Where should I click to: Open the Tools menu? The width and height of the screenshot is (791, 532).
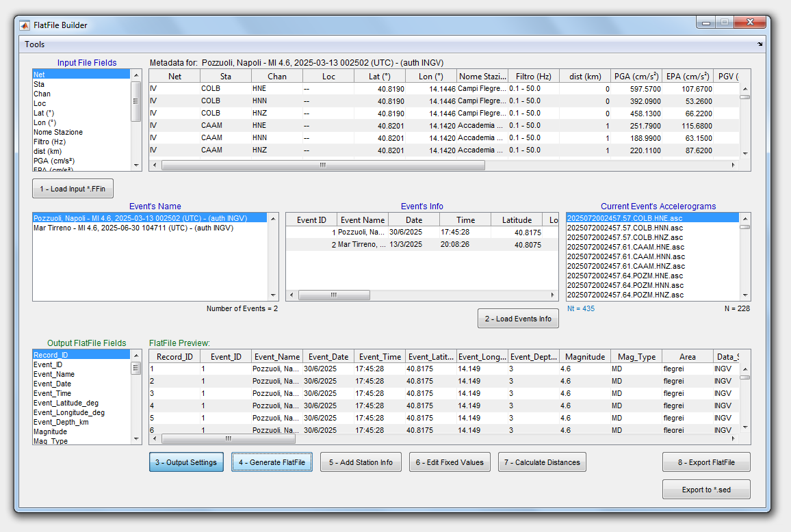coord(35,44)
